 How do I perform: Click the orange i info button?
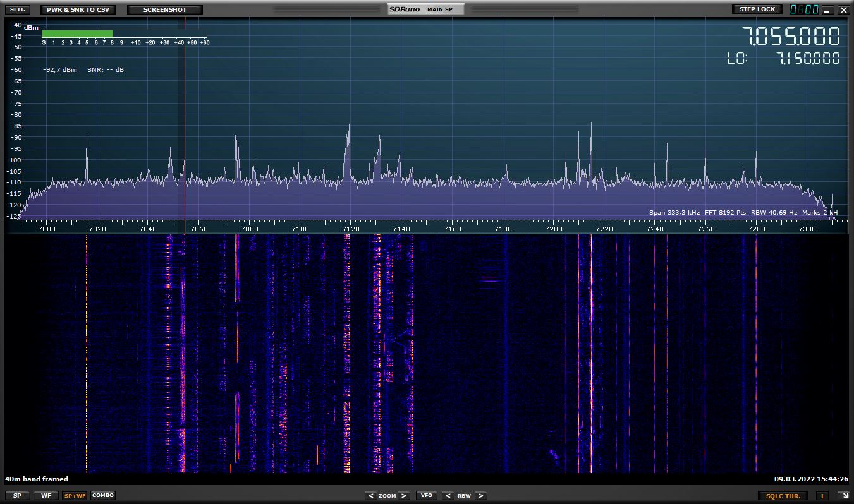coord(822,496)
